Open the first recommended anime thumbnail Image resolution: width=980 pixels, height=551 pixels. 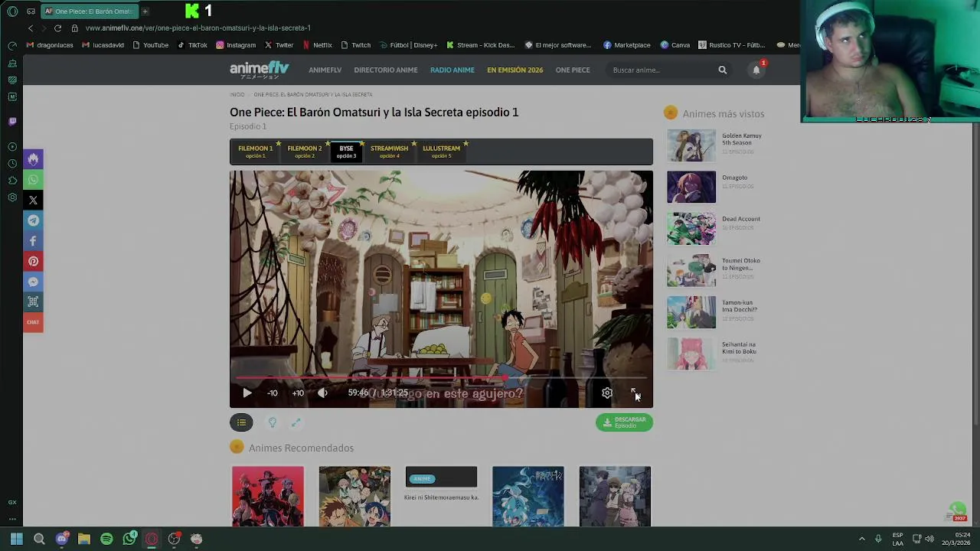point(268,496)
